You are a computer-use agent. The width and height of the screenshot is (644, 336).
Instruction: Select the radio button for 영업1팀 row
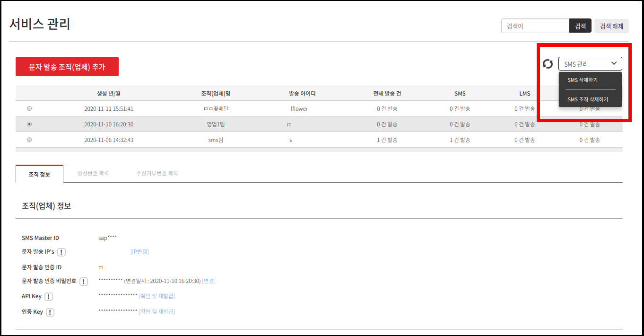29,124
